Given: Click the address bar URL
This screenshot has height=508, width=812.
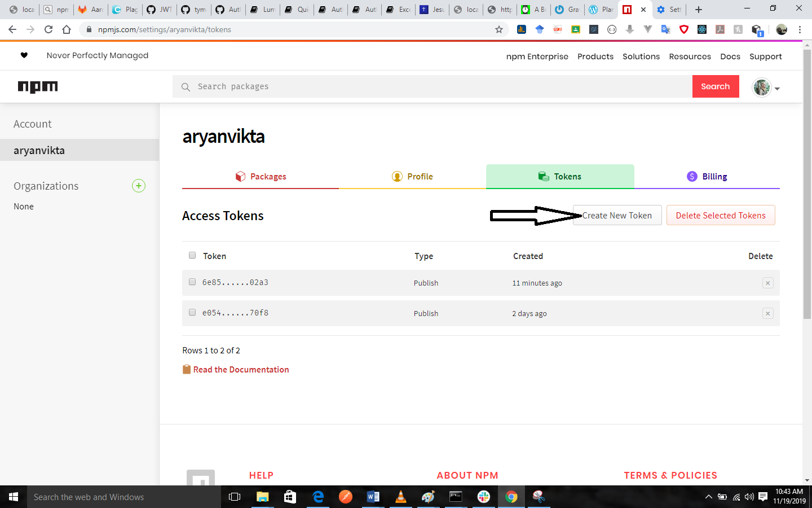Looking at the screenshot, I should click(x=165, y=29).
